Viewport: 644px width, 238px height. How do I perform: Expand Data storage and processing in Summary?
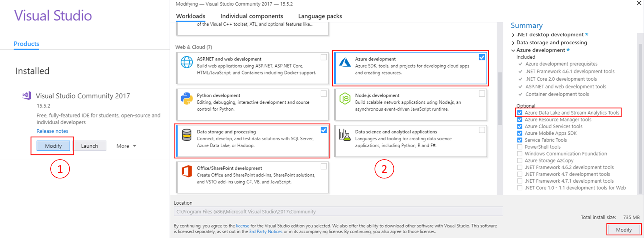(x=513, y=42)
